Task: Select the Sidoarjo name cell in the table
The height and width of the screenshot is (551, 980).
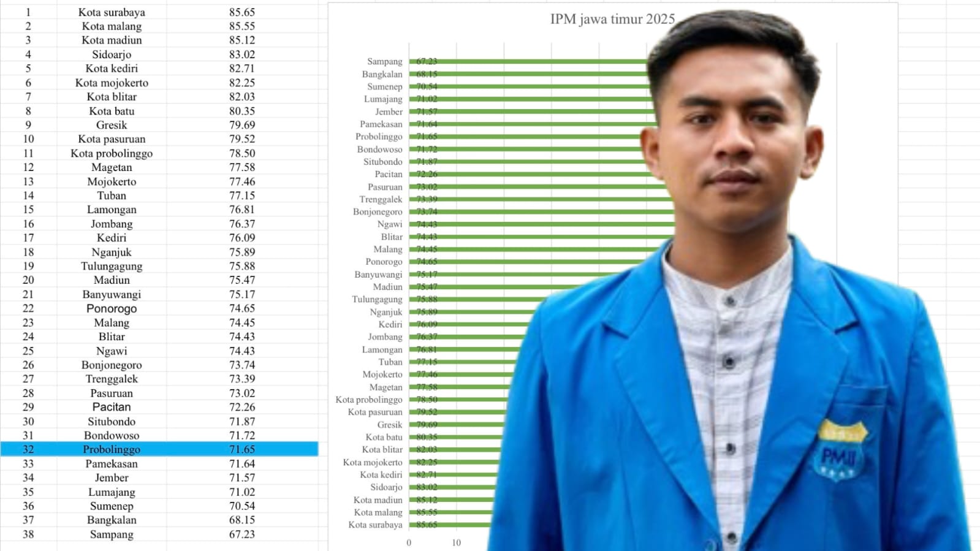Action: [x=112, y=55]
